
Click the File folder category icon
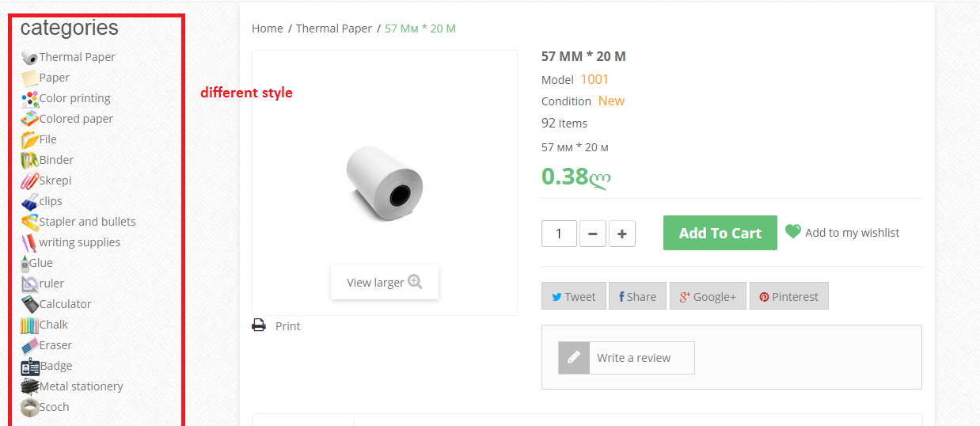[x=29, y=140]
